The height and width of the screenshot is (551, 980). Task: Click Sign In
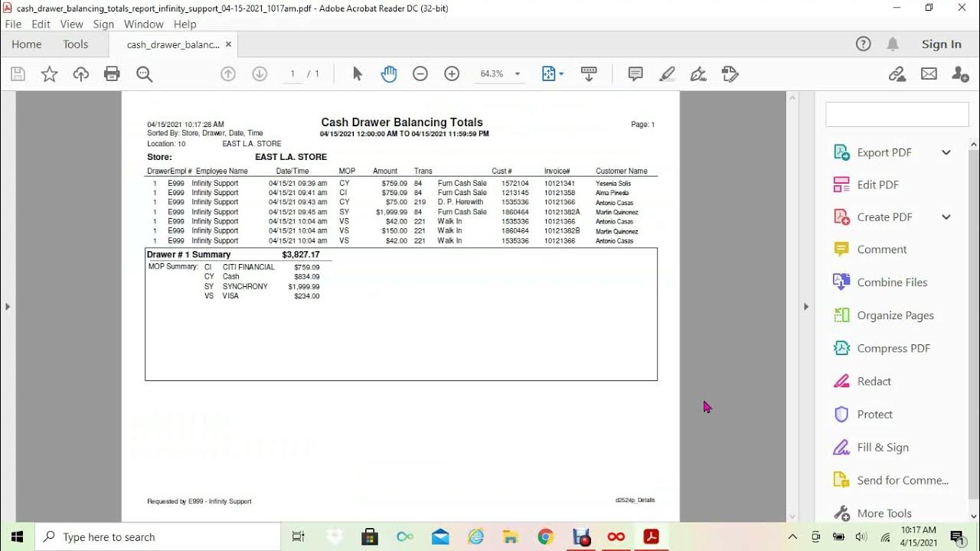point(942,44)
